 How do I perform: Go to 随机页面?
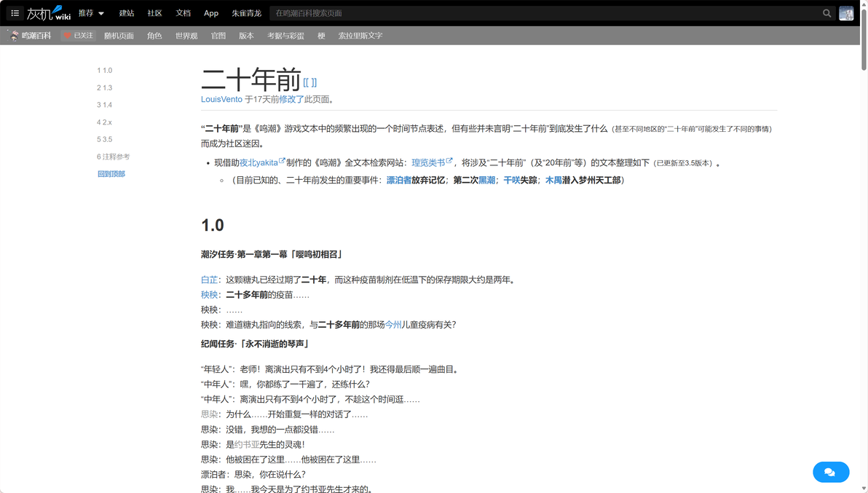(x=119, y=36)
